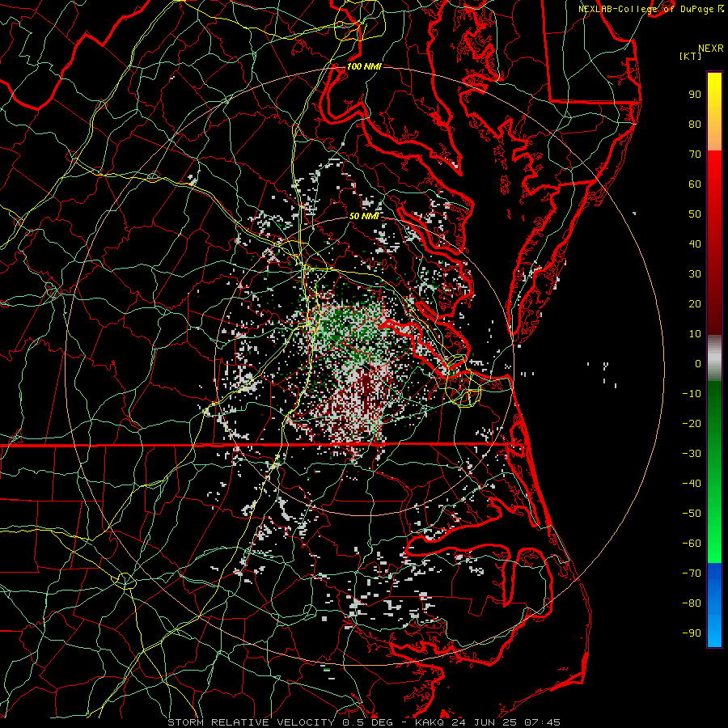Image resolution: width=728 pixels, height=728 pixels.
Task: Click the "100 NMI" range ring label
Action: tap(364, 66)
